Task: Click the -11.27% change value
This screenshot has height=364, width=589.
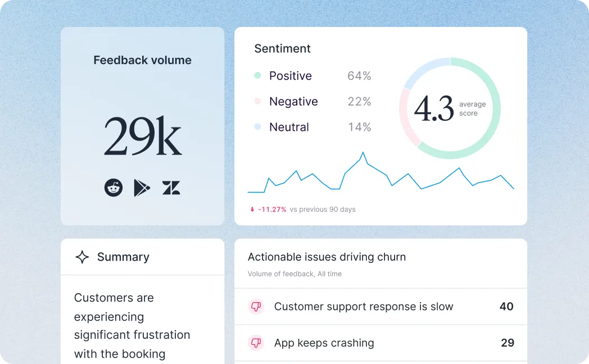Action: [272, 210]
